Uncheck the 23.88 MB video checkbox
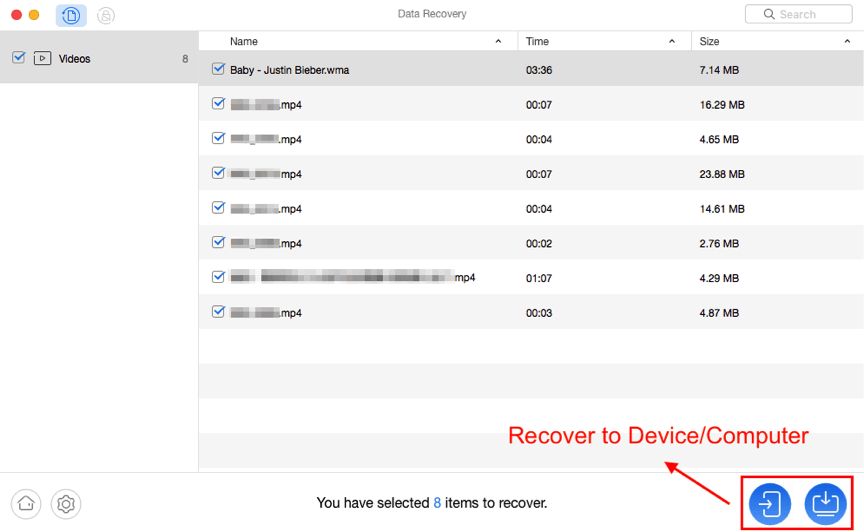 tap(218, 173)
